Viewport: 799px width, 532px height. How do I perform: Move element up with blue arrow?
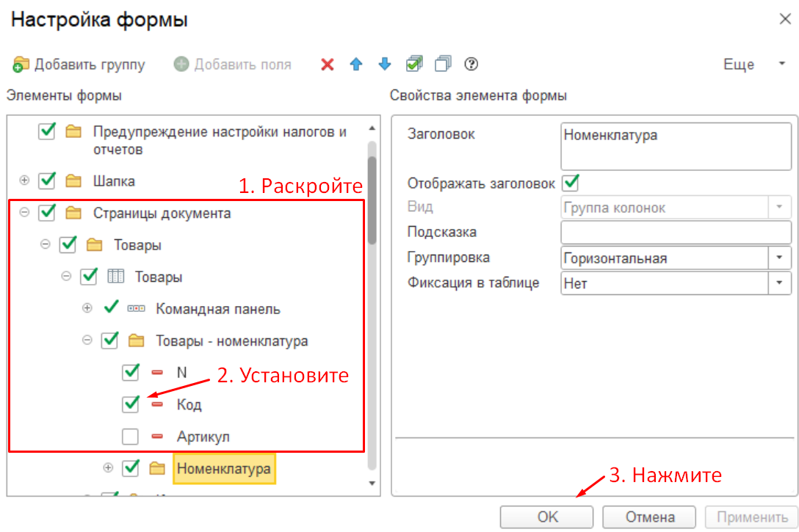click(356, 65)
